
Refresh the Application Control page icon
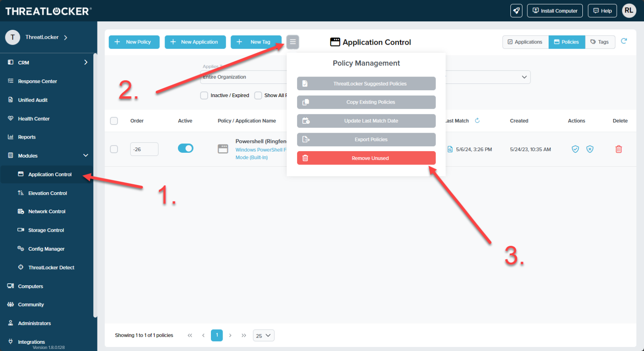[x=624, y=41]
